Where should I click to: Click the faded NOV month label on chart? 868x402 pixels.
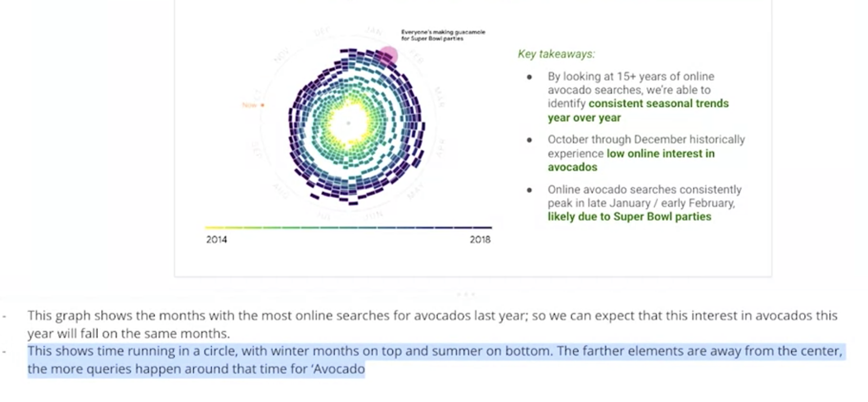tap(282, 54)
